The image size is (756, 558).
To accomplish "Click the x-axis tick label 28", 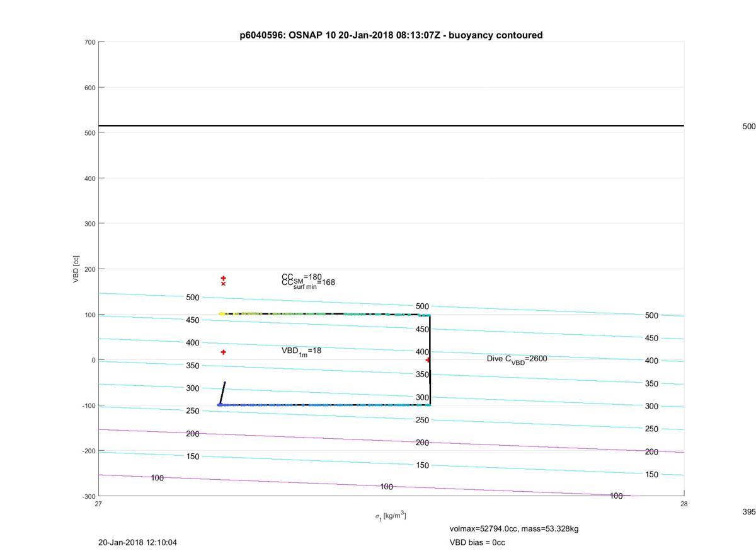I will [x=684, y=504].
